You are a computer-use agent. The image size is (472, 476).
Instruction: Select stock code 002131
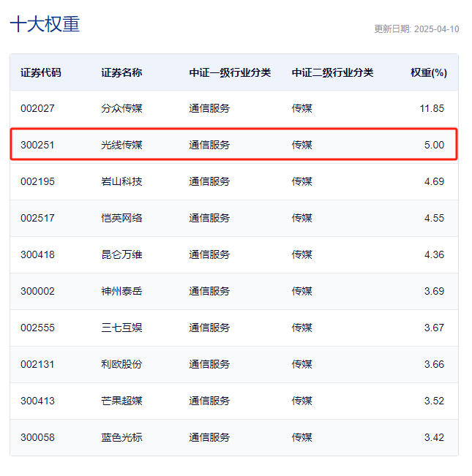[x=37, y=364]
